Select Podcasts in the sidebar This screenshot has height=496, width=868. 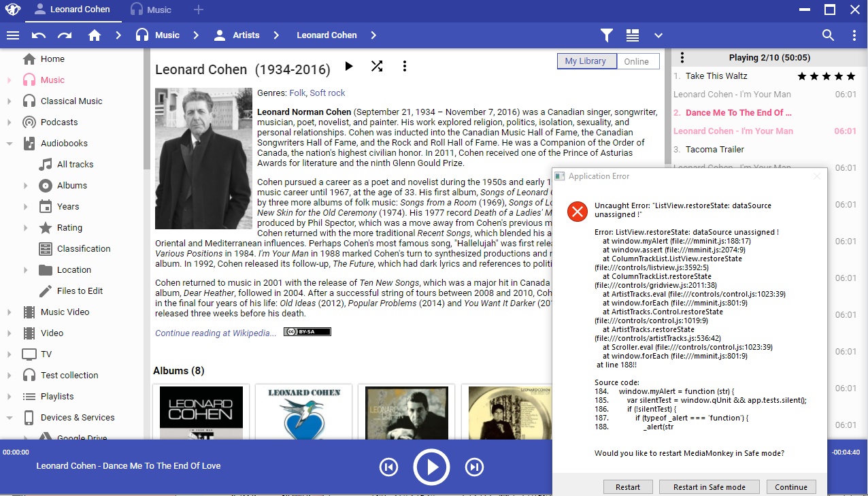[x=59, y=122]
